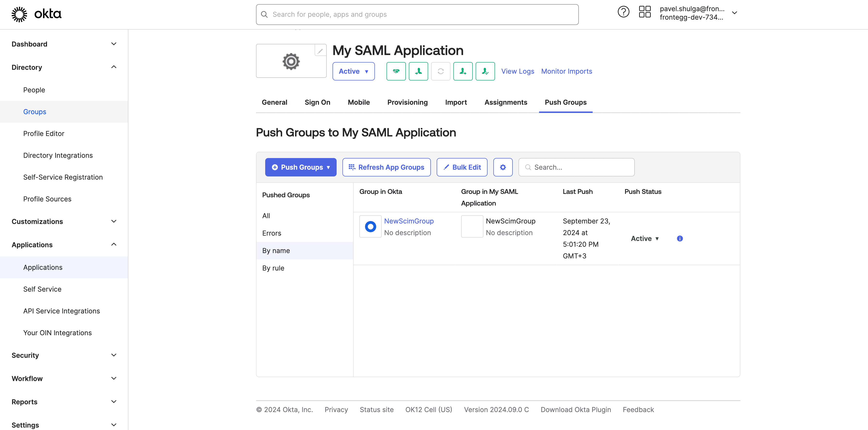Image resolution: width=868 pixels, height=430 pixels.
Task: Click the Refresh App Groups button
Action: click(386, 167)
